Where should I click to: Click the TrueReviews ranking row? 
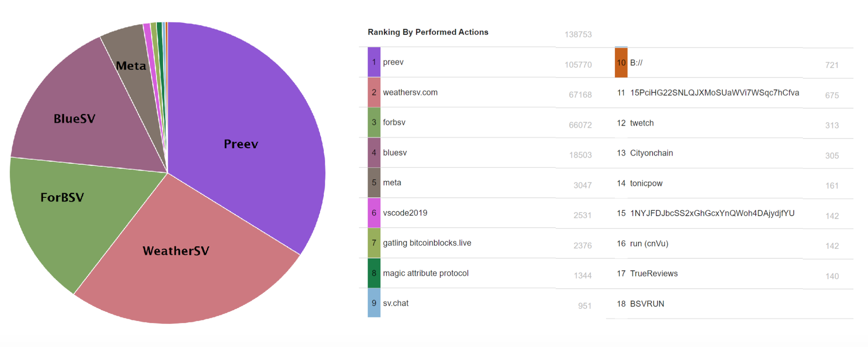(730, 274)
